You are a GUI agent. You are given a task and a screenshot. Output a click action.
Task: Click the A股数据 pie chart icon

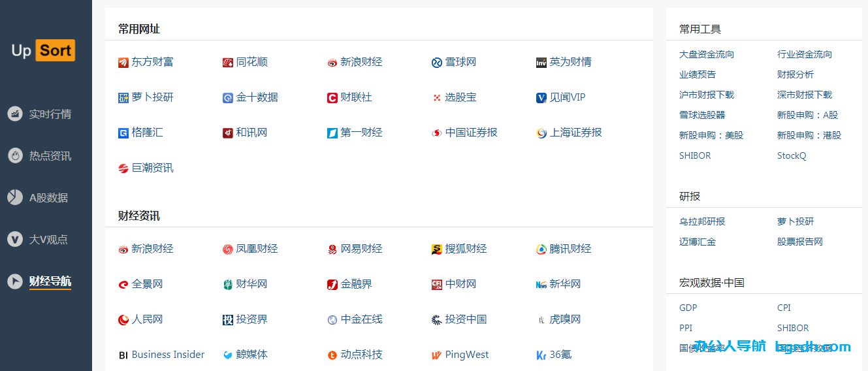point(15,197)
